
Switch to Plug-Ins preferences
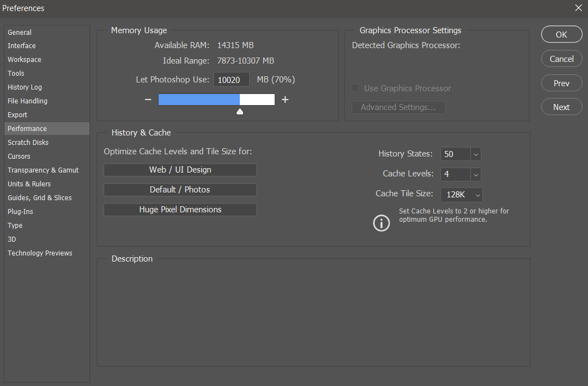(20, 211)
